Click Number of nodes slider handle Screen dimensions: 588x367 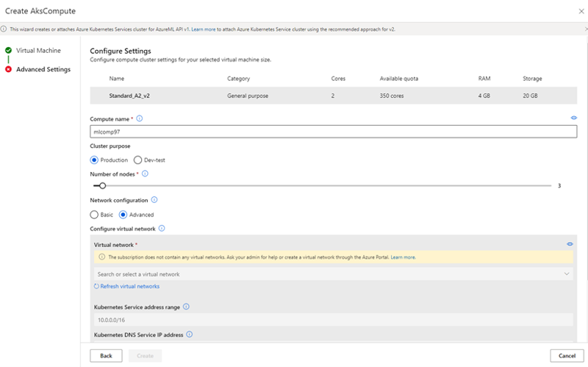pyautogui.click(x=102, y=186)
